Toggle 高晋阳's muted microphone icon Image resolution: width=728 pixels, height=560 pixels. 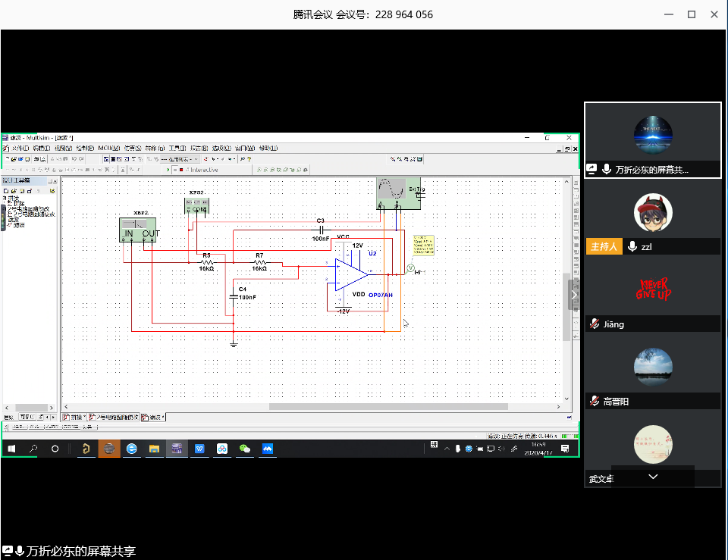595,402
